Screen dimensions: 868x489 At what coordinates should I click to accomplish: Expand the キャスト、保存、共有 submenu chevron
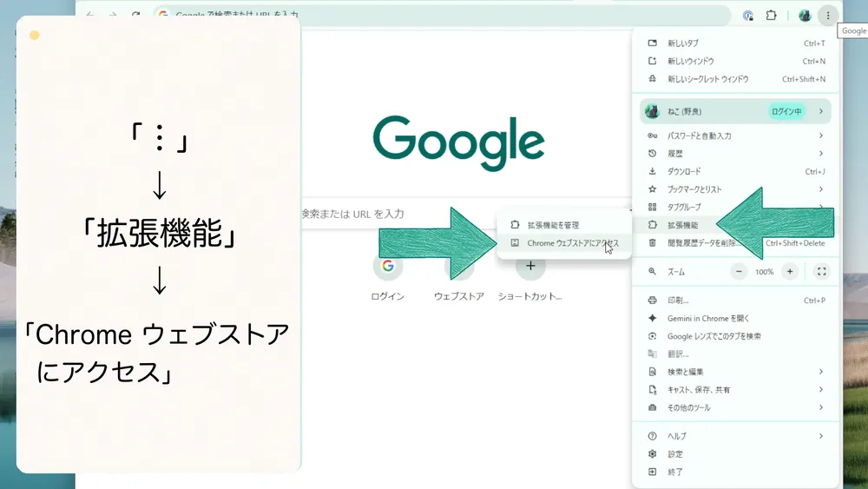tap(821, 389)
